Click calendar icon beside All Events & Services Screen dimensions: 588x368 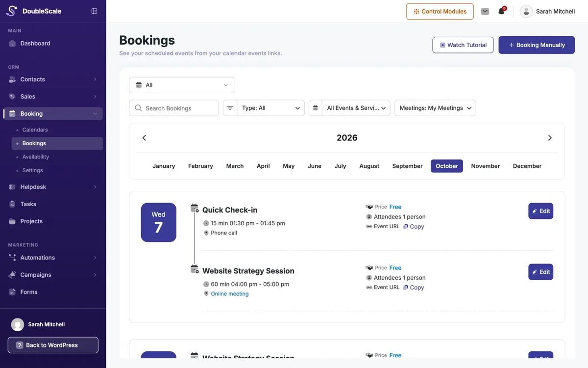[x=316, y=108]
